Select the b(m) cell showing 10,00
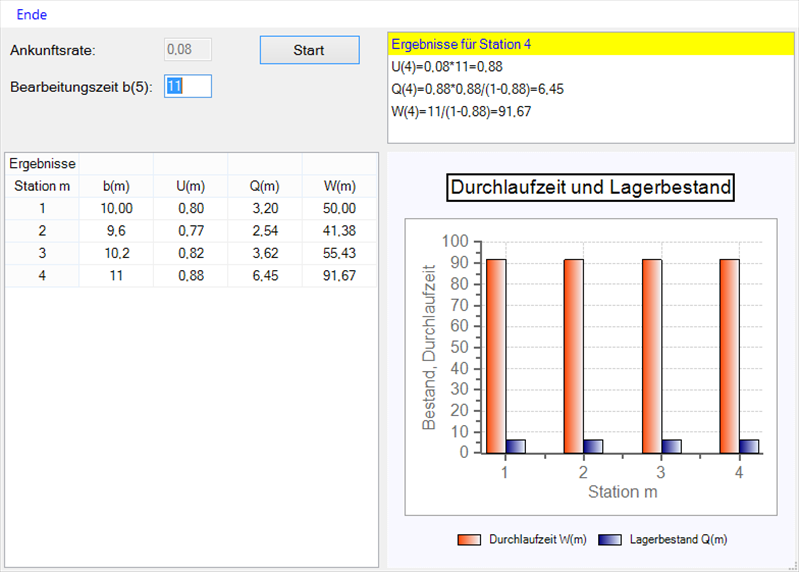The width and height of the screenshot is (799, 572). [117, 208]
